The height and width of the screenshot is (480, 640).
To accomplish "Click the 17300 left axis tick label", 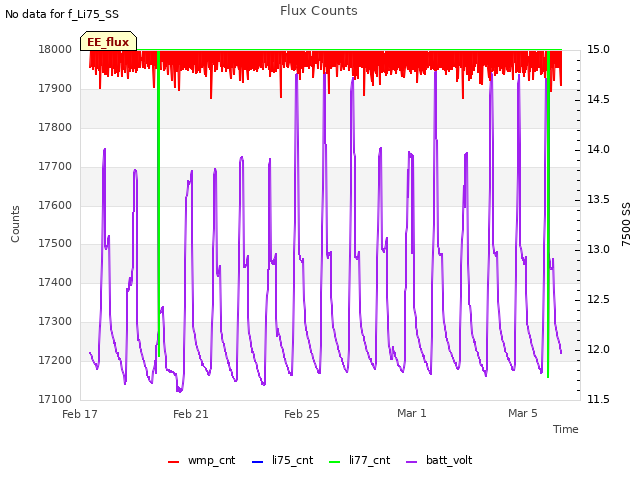I will pyautogui.click(x=55, y=321).
